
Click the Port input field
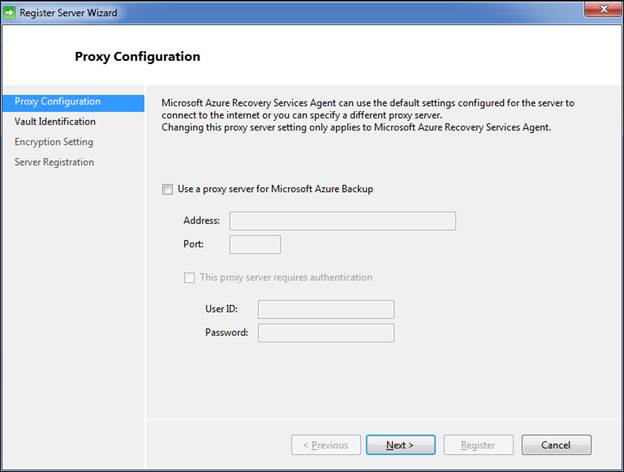pos(255,244)
